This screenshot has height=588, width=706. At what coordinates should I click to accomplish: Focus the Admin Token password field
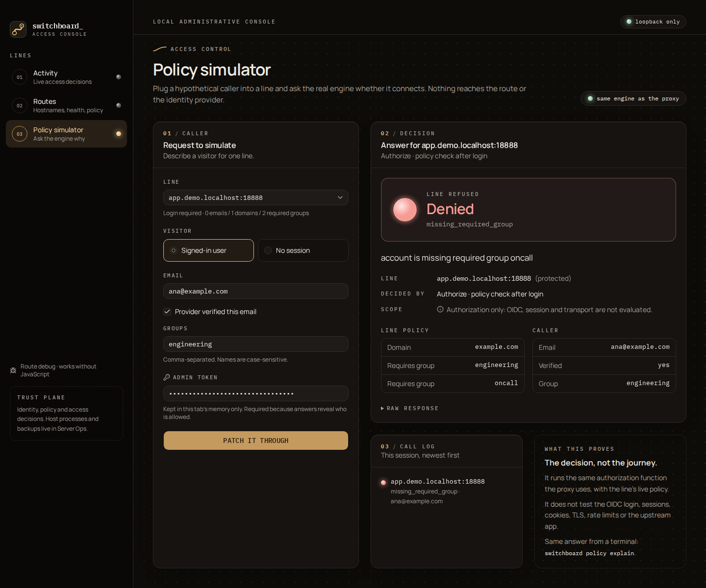click(x=256, y=393)
